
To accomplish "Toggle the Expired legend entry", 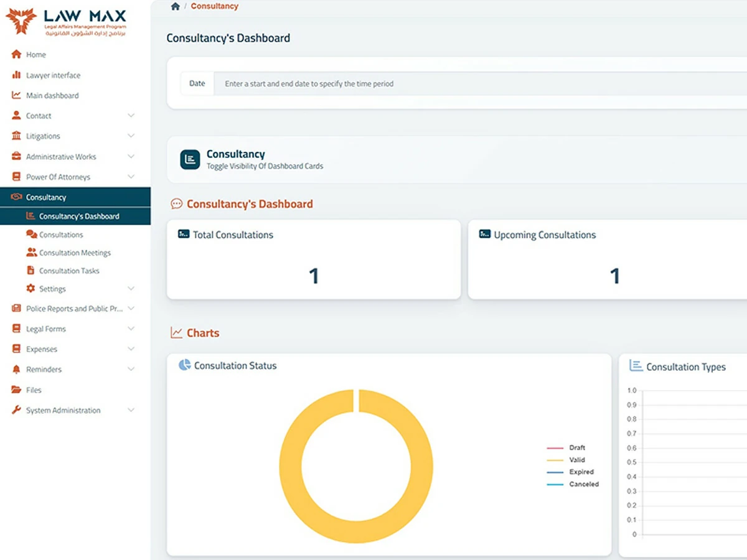I will pyautogui.click(x=570, y=472).
